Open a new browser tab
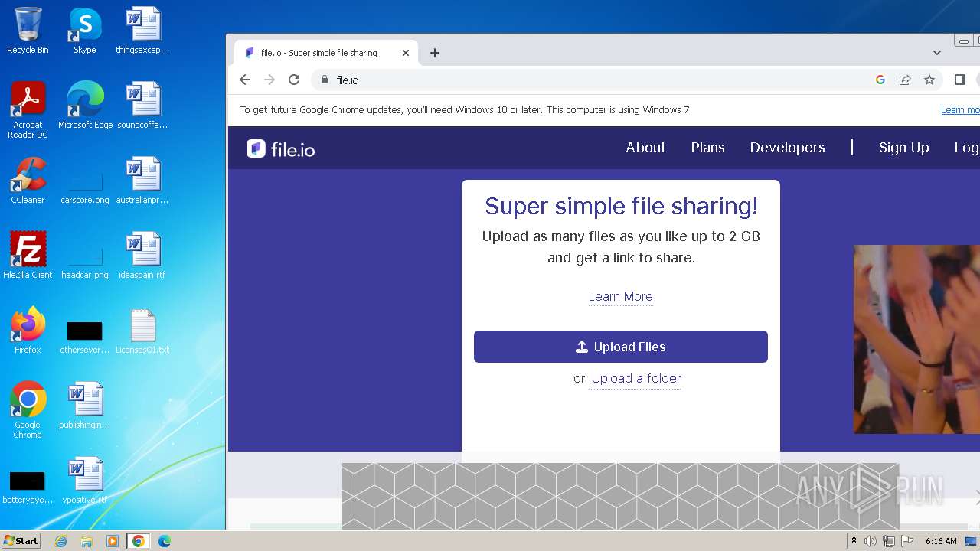 435,53
